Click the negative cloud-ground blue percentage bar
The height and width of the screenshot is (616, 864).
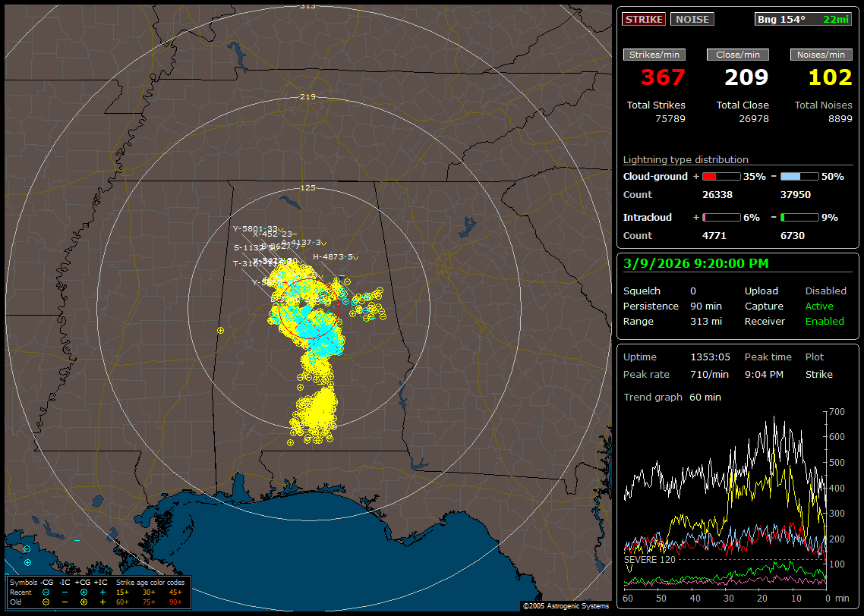799,176
